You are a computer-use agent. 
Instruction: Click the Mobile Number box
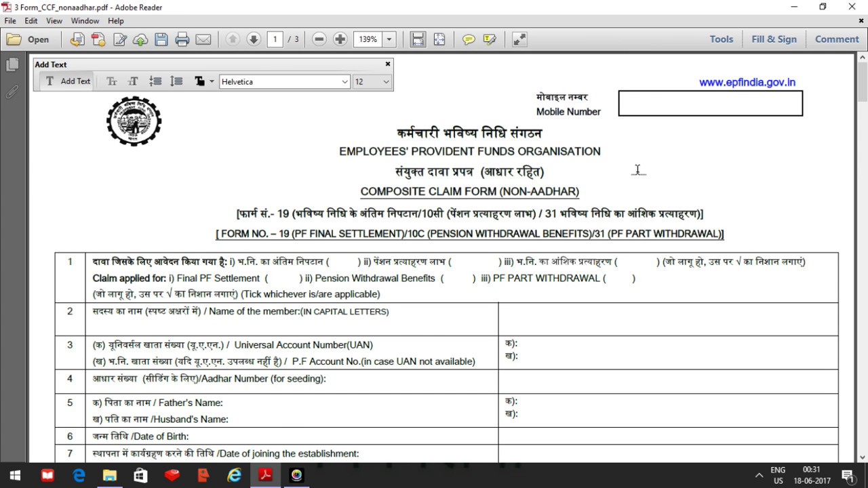coord(710,103)
